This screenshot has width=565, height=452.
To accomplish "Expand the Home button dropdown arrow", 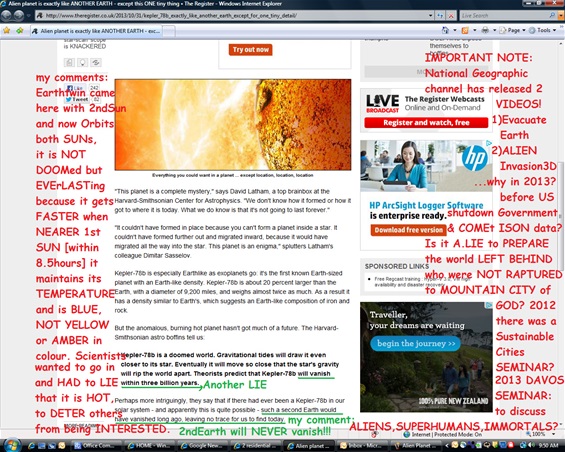I will tap(454, 30).
